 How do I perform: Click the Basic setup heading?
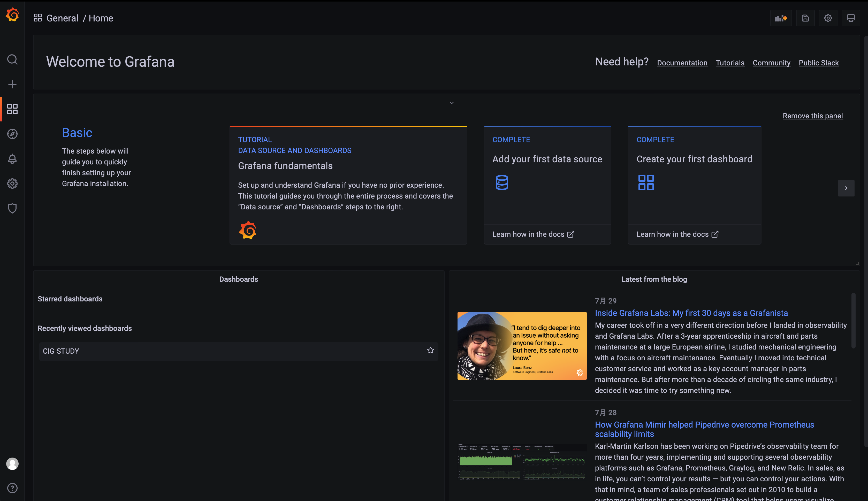(77, 132)
